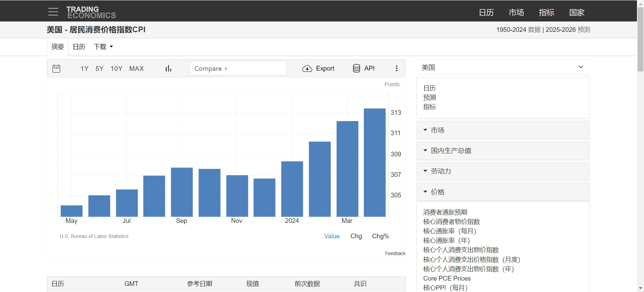This screenshot has width=644, height=292.
Task: Open the 核心消费者物价指数 link
Action: click(451, 222)
